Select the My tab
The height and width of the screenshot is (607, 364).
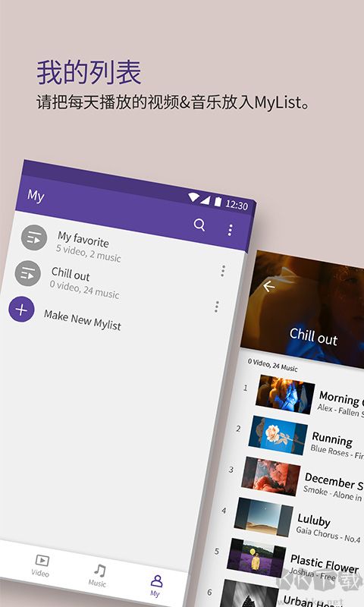(156, 586)
